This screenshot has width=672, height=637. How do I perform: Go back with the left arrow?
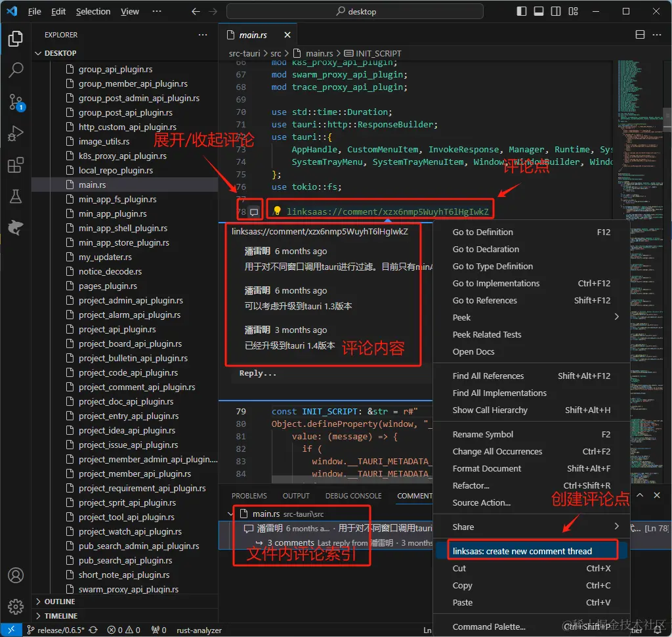[196, 12]
